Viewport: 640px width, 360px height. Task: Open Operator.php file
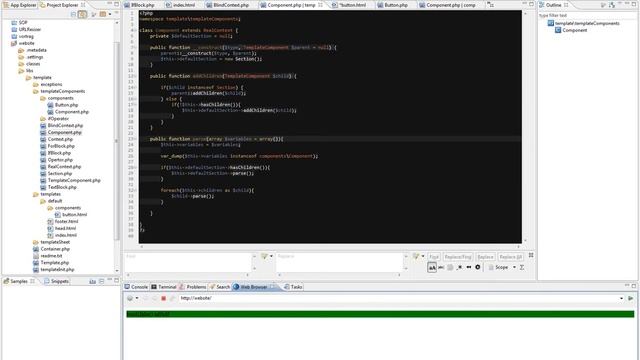coord(56,160)
